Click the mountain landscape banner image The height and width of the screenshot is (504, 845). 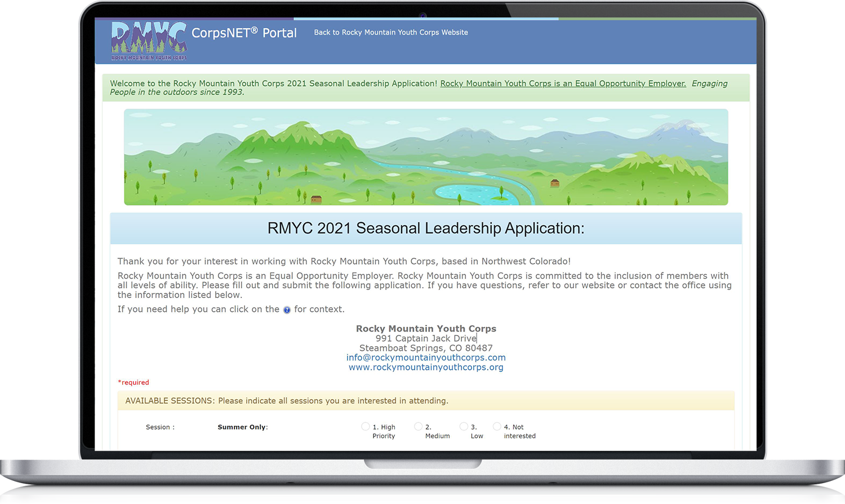tap(426, 157)
